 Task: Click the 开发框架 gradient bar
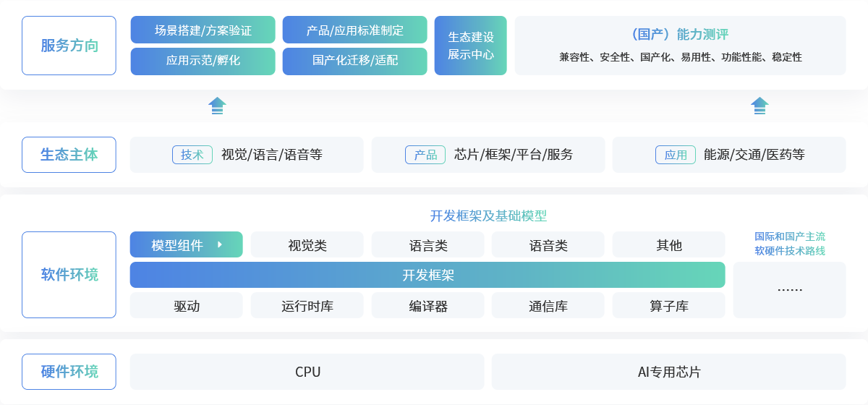(427, 276)
